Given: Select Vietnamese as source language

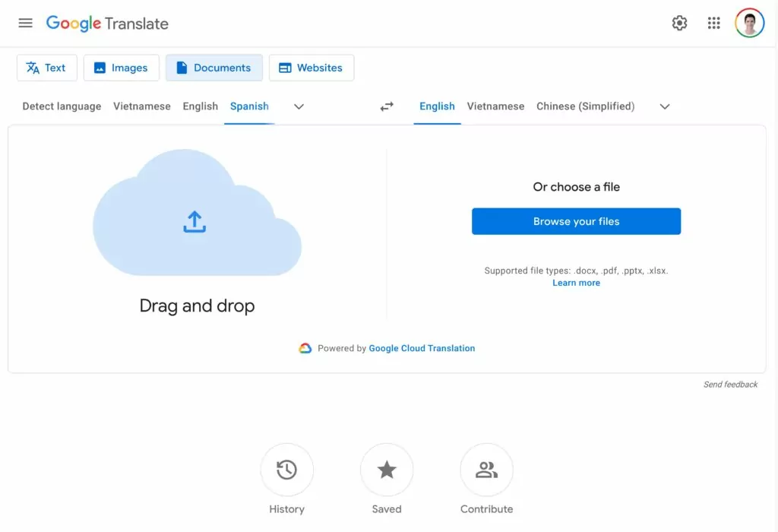Looking at the screenshot, I should [142, 106].
